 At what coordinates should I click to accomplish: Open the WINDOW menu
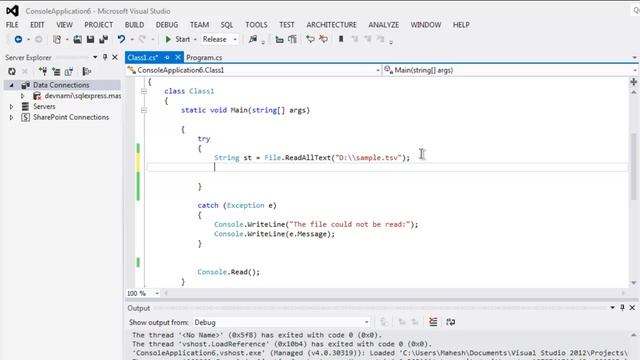pyautogui.click(x=426, y=25)
